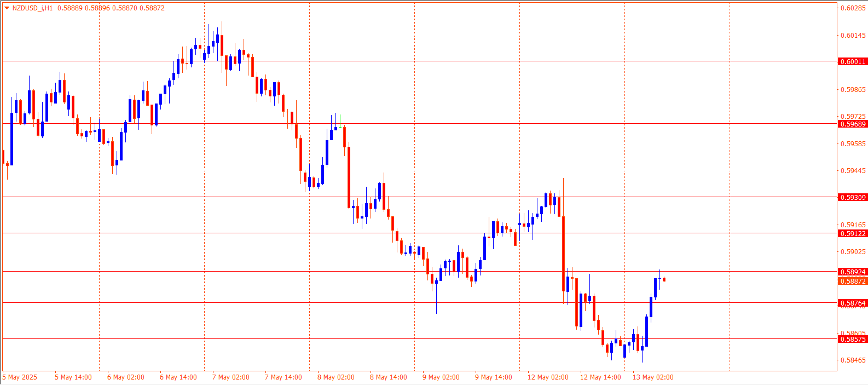This screenshot has width=868, height=385.
Task: Click the NZDUSD_i,H1 chart title text
Action: [x=32, y=8]
